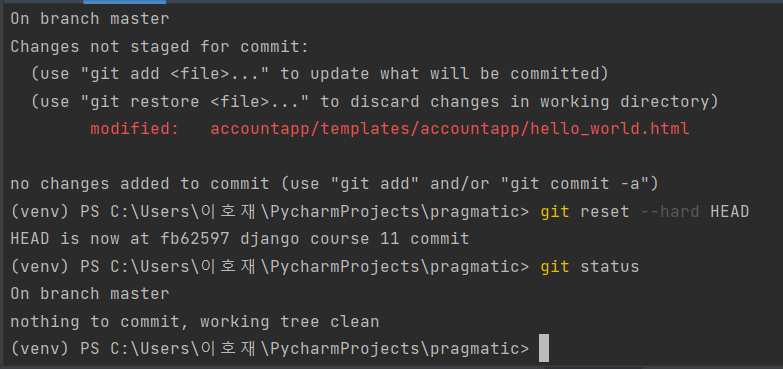Click the "git status" command text
783x369 pixels.
[590, 267]
